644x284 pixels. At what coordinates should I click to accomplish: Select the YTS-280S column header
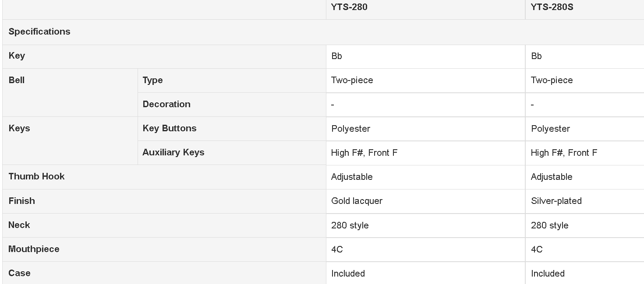(x=552, y=7)
